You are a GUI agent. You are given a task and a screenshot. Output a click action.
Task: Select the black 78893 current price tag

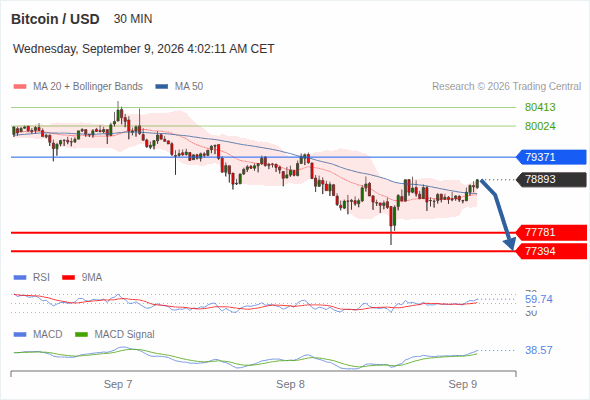(x=552, y=179)
